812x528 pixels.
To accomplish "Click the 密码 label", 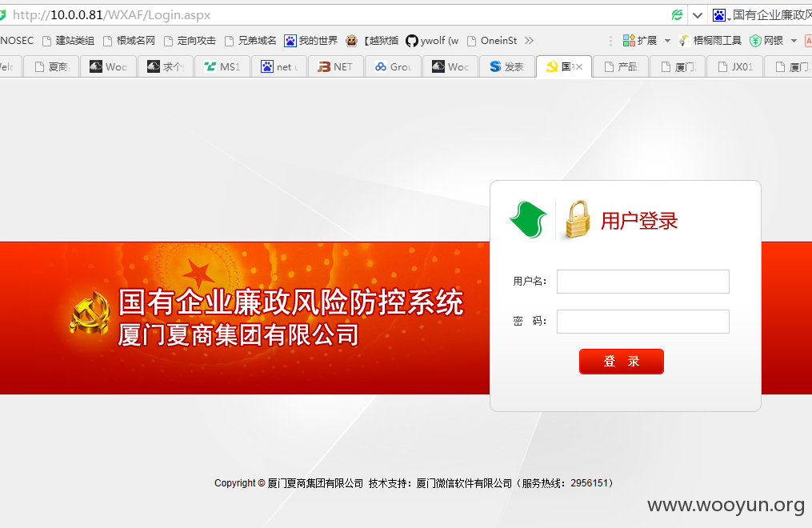I will (x=530, y=321).
